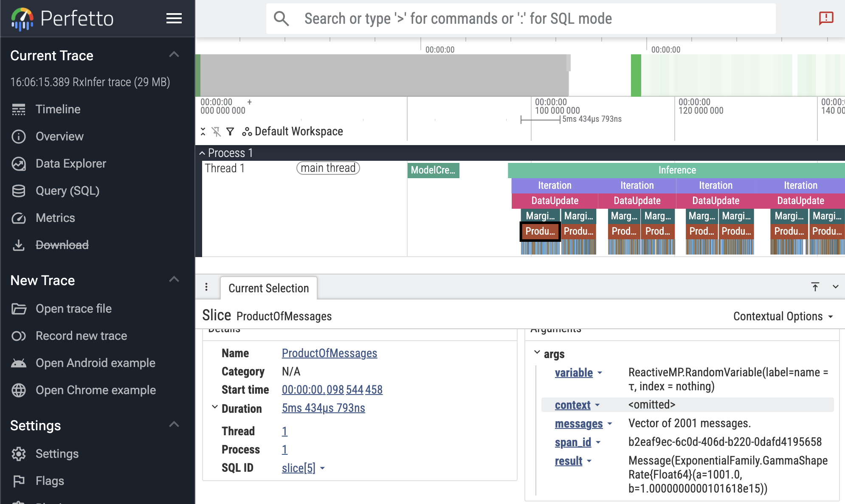Click the Settings gear icon
Viewport: 845px width, 504px height.
[19, 454]
